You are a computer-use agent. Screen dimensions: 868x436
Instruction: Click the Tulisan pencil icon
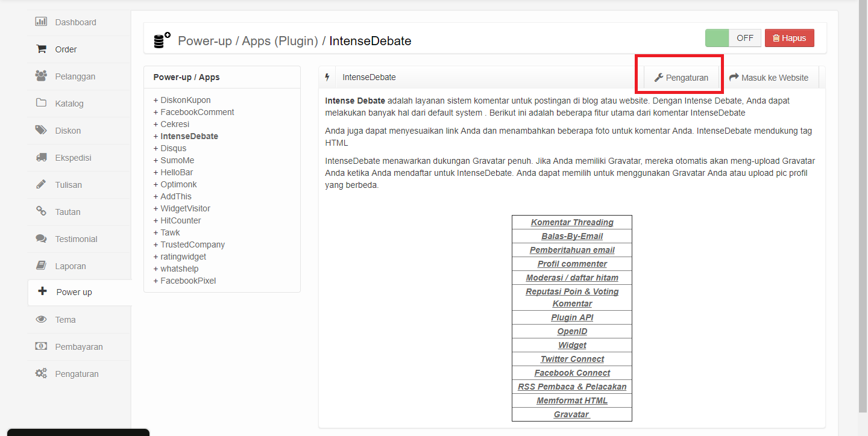41,184
